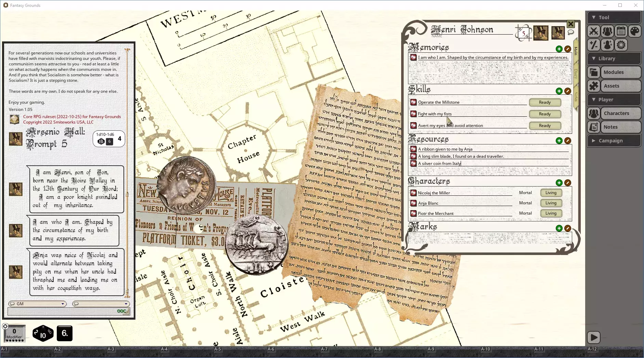This screenshot has width=644, height=358.
Task: Click the first portrait on character sheet header
Action: pyautogui.click(x=541, y=33)
